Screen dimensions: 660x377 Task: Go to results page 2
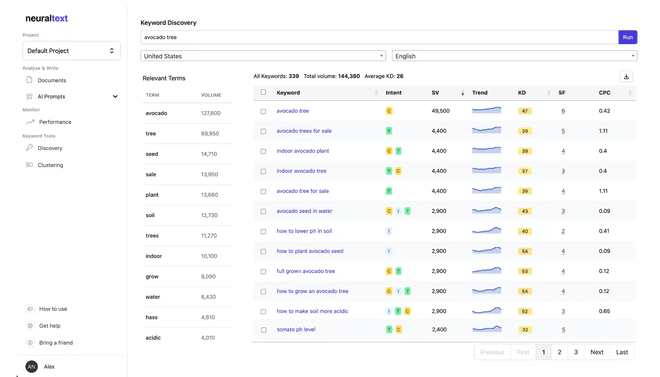coord(559,352)
